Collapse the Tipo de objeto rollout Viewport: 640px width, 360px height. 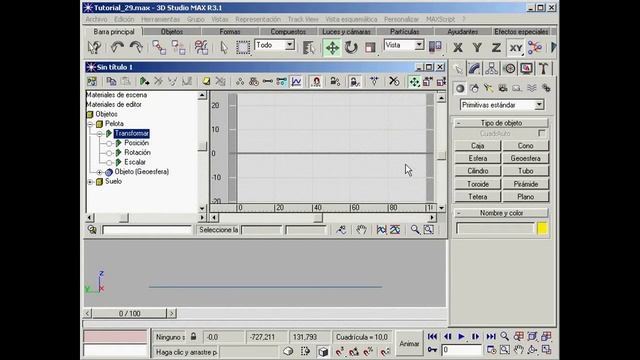501,123
